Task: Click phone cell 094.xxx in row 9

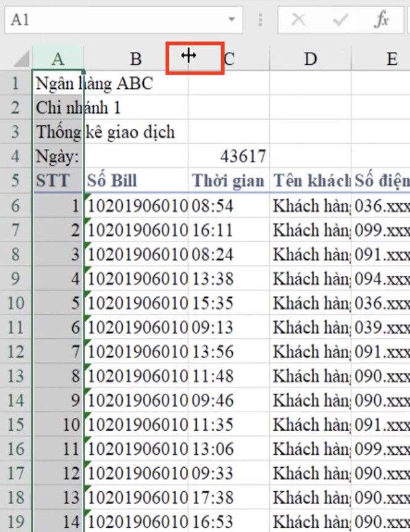Action: tap(381, 278)
